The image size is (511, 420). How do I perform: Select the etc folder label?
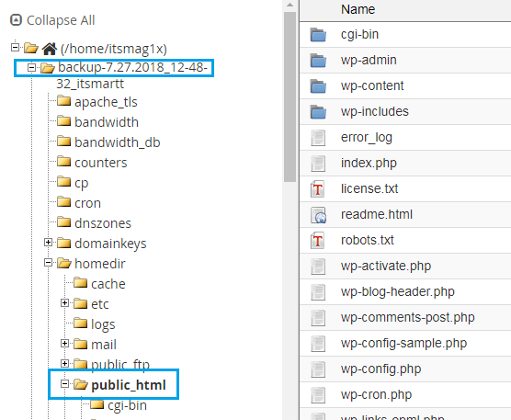coord(100,304)
